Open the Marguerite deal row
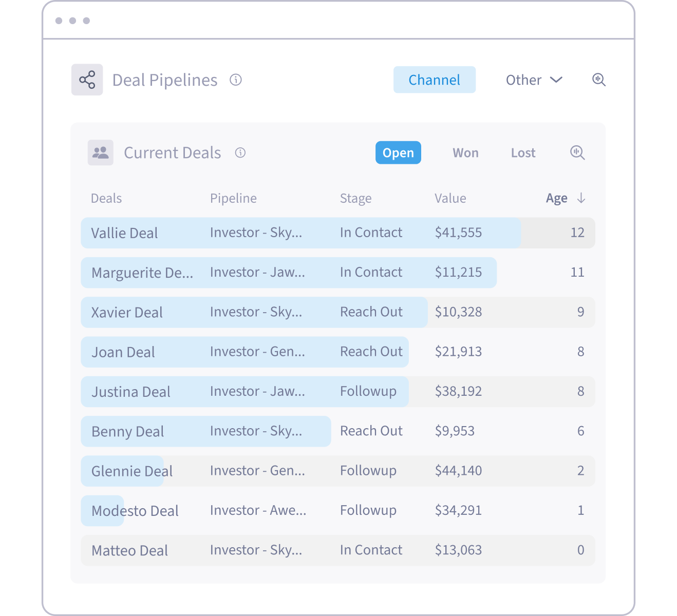 click(142, 273)
